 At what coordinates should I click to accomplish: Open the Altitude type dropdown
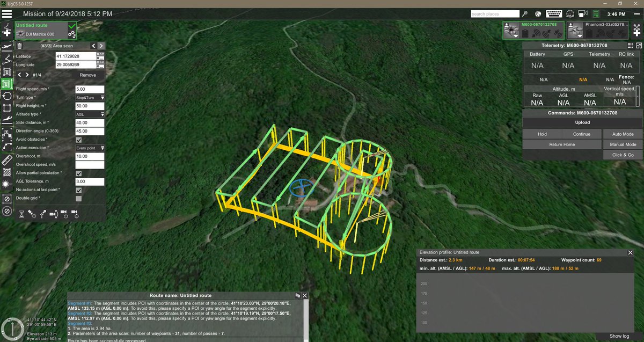[90, 114]
